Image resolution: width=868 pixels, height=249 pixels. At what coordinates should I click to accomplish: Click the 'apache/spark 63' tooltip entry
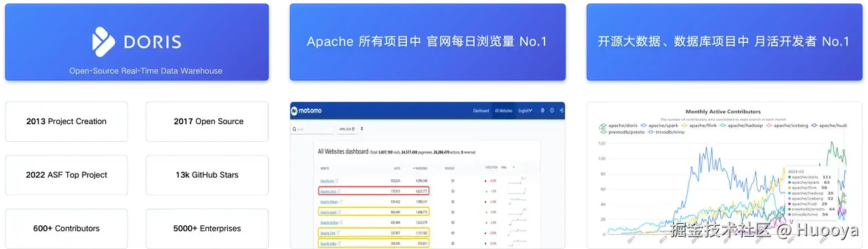(808, 183)
